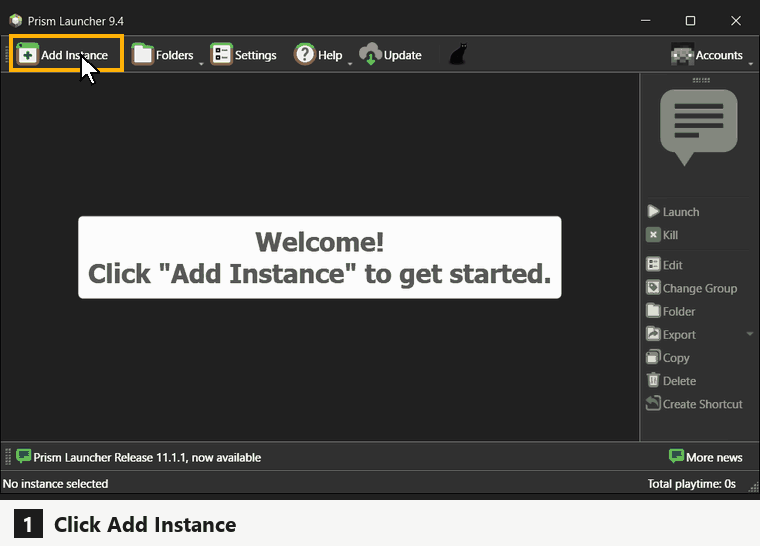Click Kill in the side panel
Screen dimensions: 760x546
[x=662, y=235]
